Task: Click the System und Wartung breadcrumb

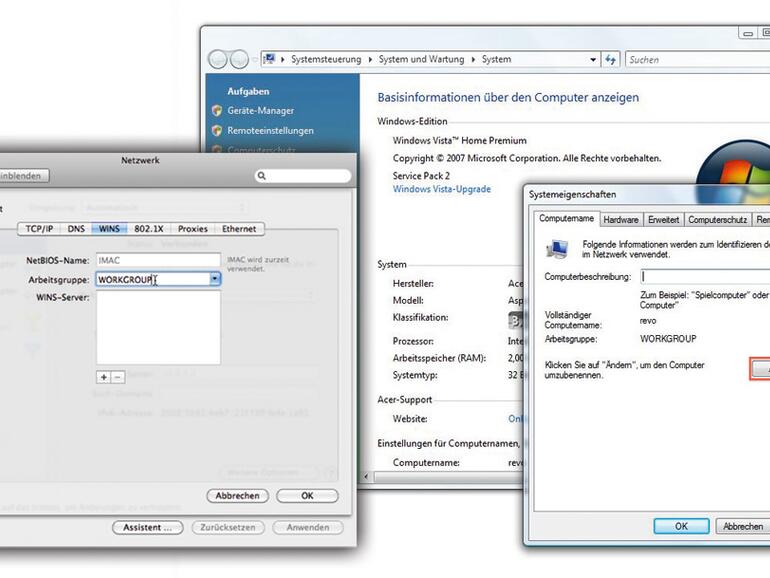Action: [421, 59]
